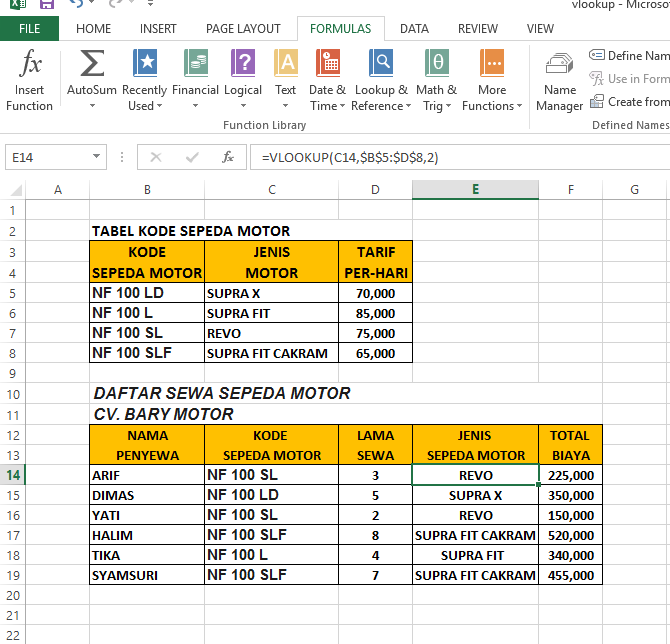The height and width of the screenshot is (644, 670).
Task: Select cell E15 showing SUPRA X
Action: click(475, 495)
